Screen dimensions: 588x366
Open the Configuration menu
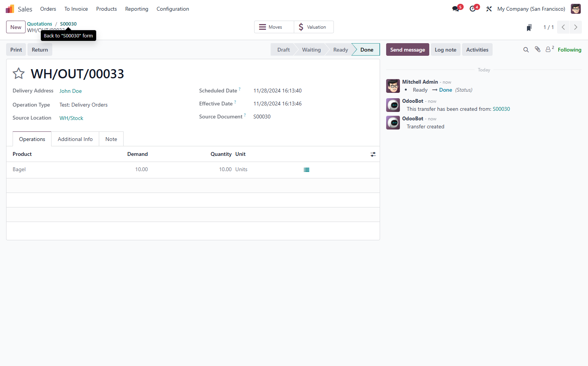click(172, 9)
